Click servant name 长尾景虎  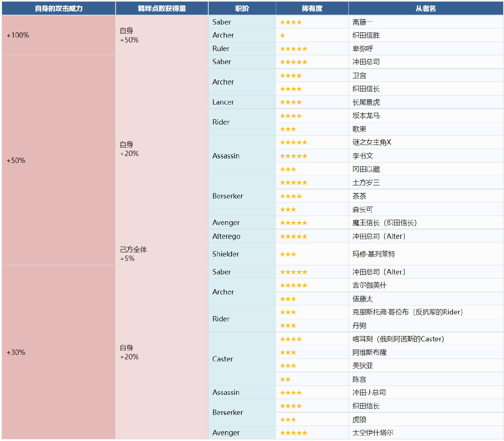pyautogui.click(x=366, y=102)
